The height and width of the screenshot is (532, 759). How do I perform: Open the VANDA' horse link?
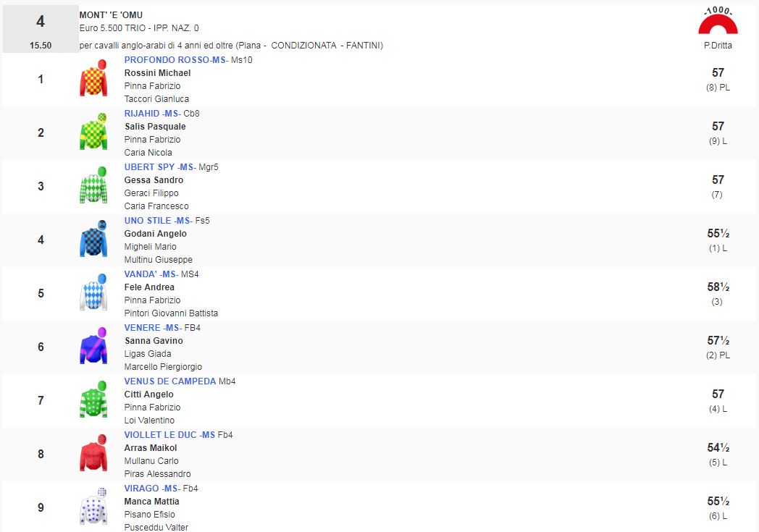click(151, 274)
